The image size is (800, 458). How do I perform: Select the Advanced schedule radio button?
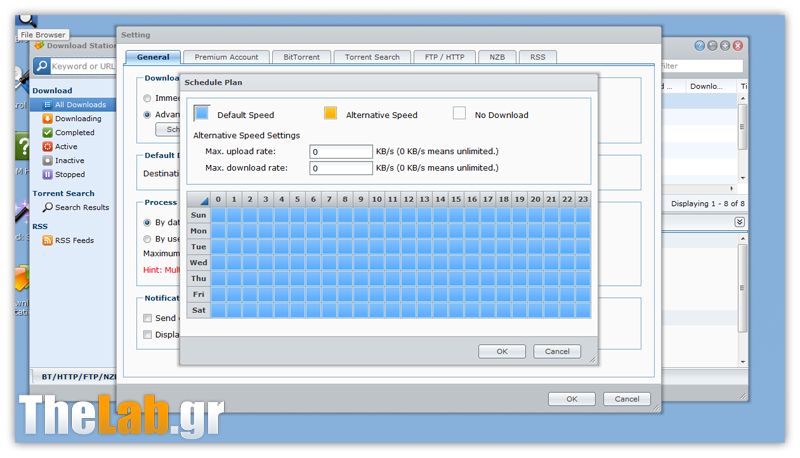[x=147, y=115]
